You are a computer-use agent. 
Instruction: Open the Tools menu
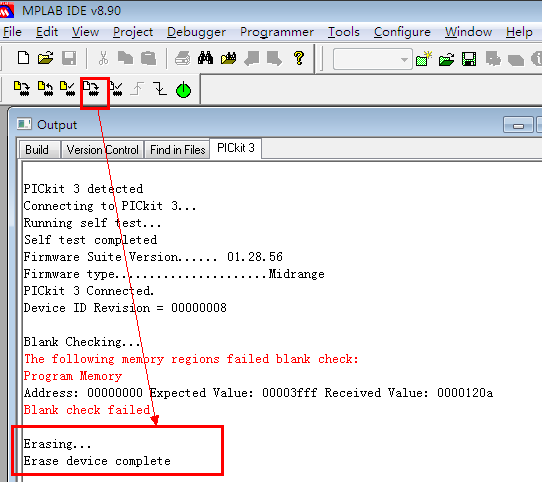point(344,32)
